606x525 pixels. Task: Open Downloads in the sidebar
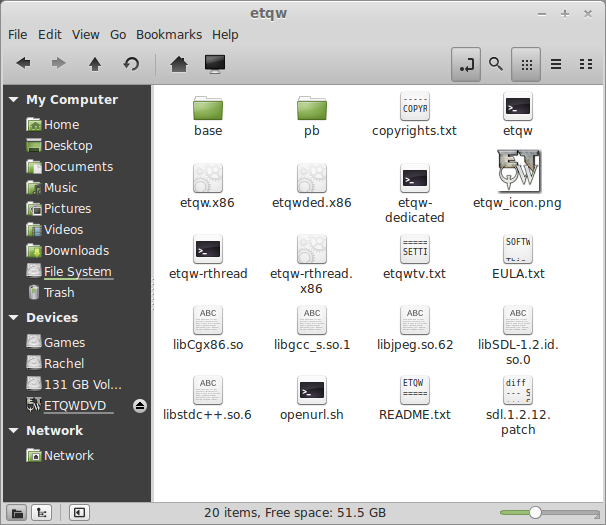click(68, 251)
